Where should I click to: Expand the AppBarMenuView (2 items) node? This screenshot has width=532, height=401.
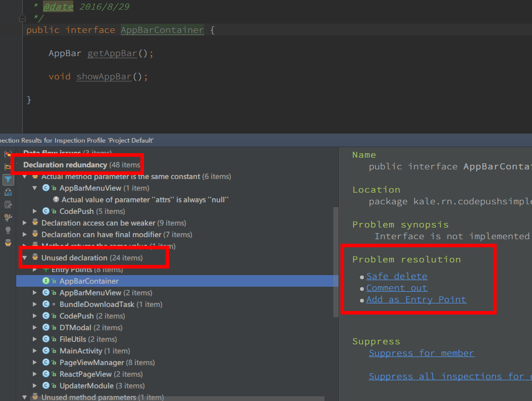[34, 293]
